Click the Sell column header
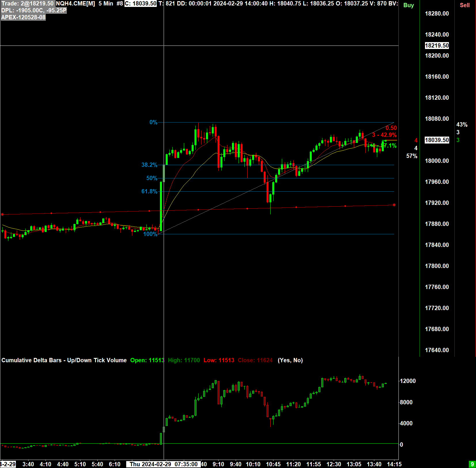The width and height of the screenshot is (476, 468). pyautogui.click(x=464, y=5)
